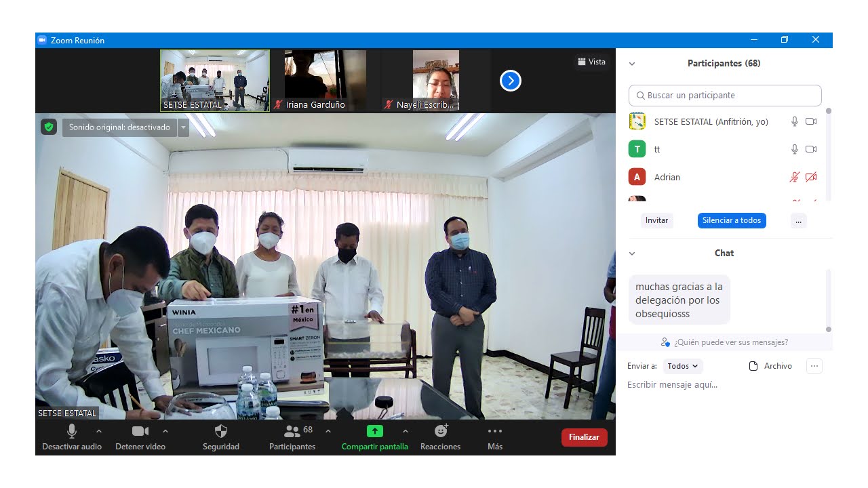Open the Enviar a Todos dropdown
Screen dimensions: 868x488
tap(682, 366)
